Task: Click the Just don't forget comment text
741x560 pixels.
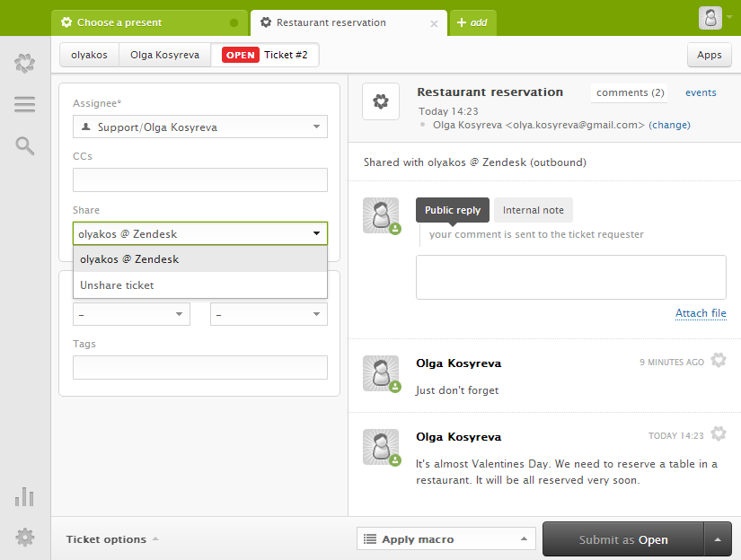Action: 457,390
